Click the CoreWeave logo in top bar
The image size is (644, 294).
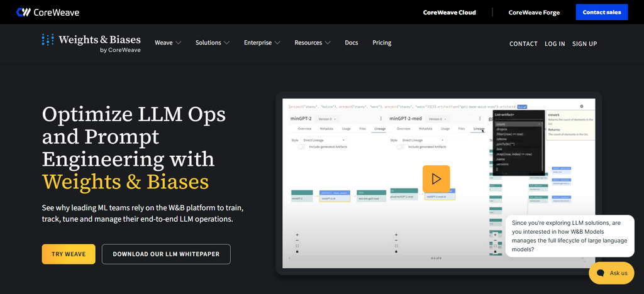[x=48, y=13]
